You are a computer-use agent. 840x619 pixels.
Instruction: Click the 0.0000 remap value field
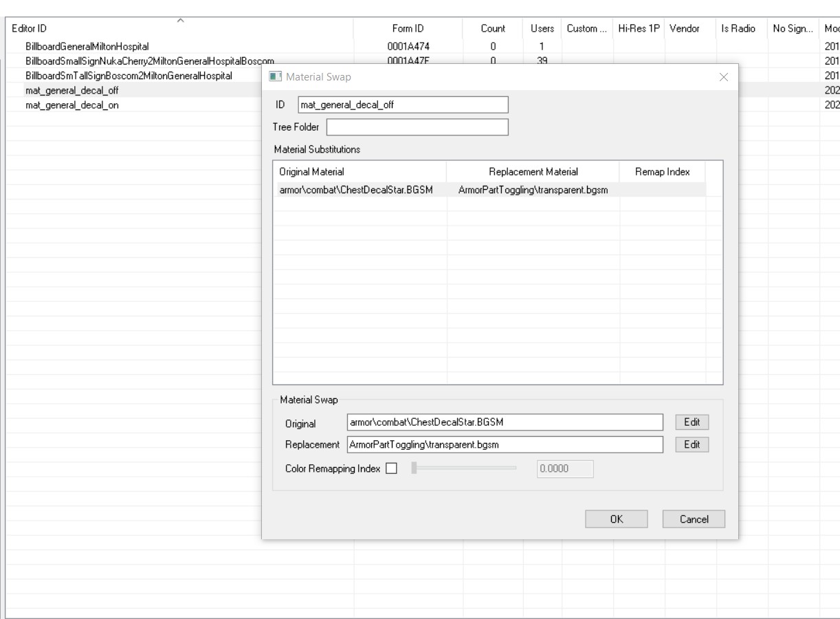pos(564,469)
